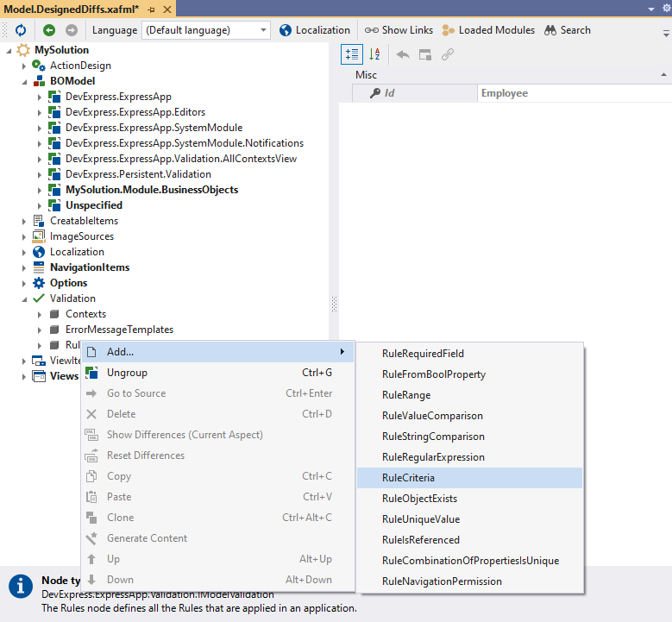The height and width of the screenshot is (622, 672).
Task: Choose Generate Content menu entry
Action: 217,538
